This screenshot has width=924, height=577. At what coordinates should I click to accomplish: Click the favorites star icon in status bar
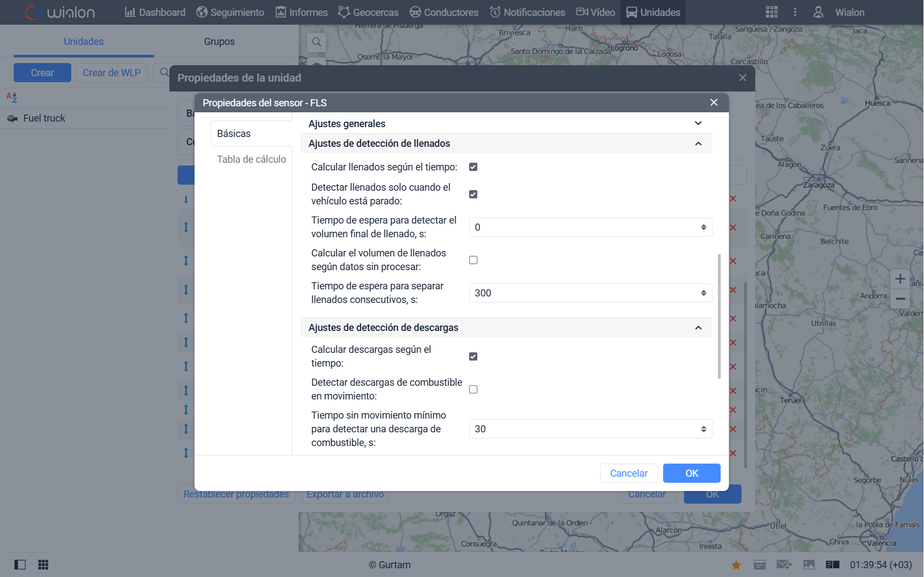click(x=736, y=565)
